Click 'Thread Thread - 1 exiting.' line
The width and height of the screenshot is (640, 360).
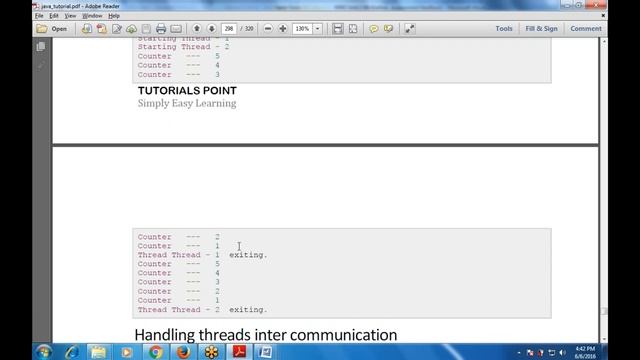(x=202, y=255)
